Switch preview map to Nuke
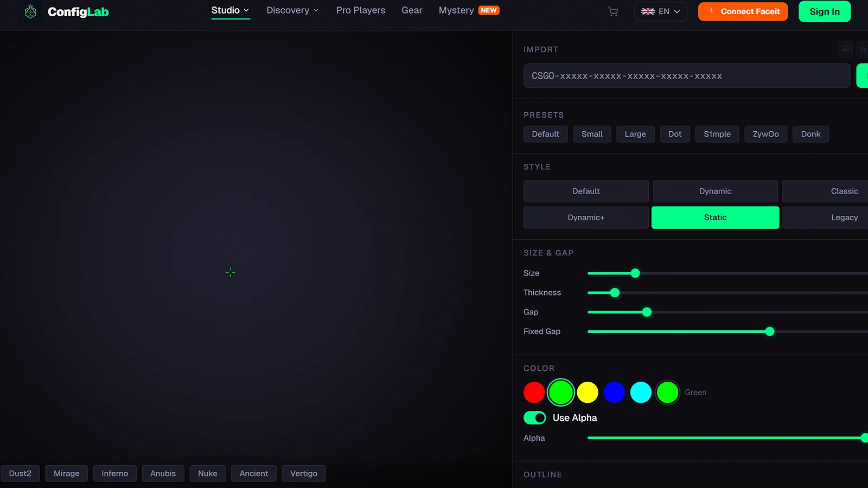This screenshot has height=488, width=868. (x=208, y=473)
